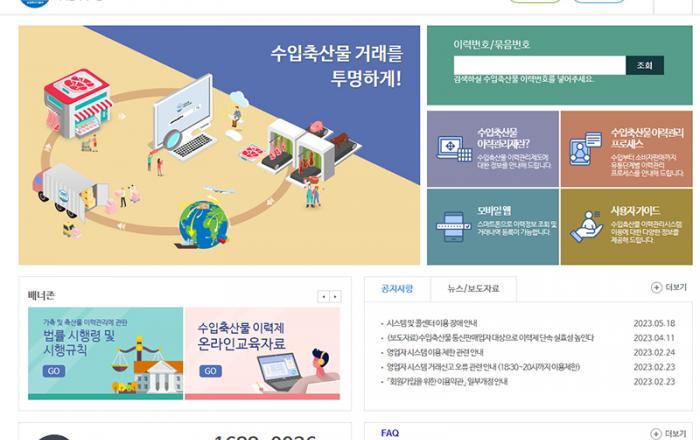Show previous banner with left arrow
700x440 pixels.
324,296
